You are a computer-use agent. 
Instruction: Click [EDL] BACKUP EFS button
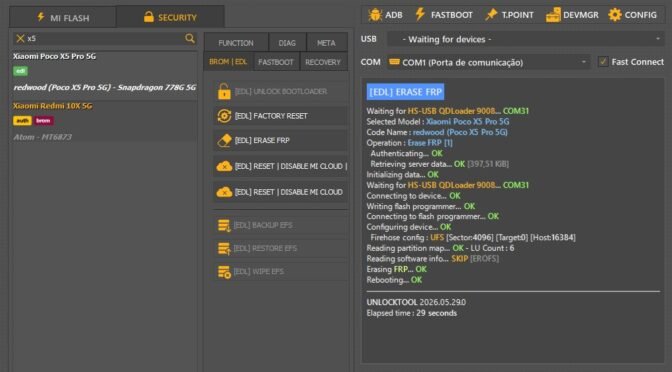[x=281, y=225]
